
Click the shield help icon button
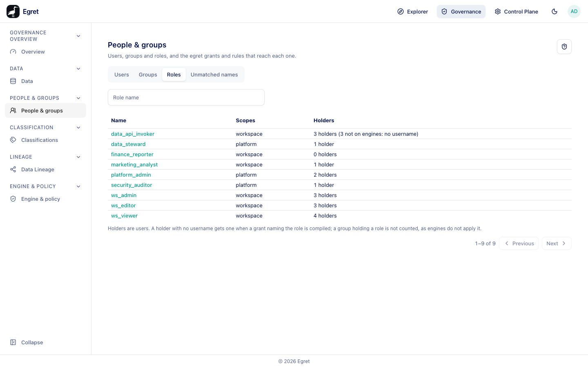(564, 47)
